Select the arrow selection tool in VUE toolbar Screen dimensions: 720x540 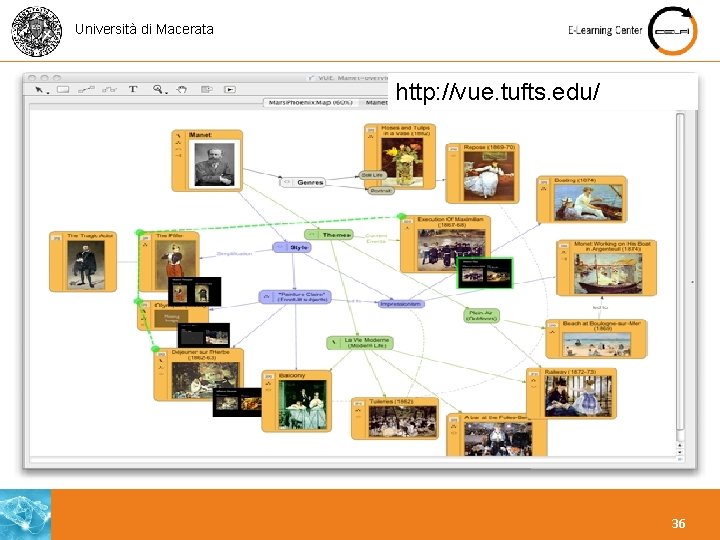point(39,89)
